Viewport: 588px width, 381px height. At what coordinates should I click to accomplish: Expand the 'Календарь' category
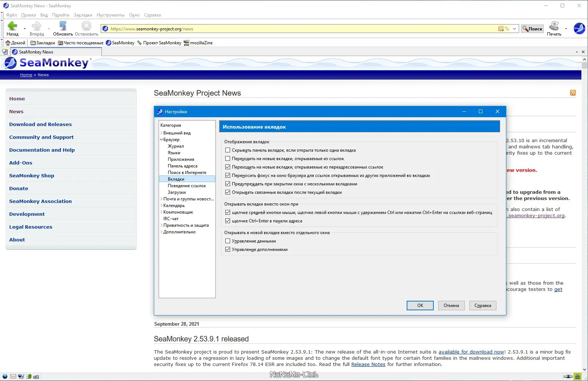pos(161,206)
